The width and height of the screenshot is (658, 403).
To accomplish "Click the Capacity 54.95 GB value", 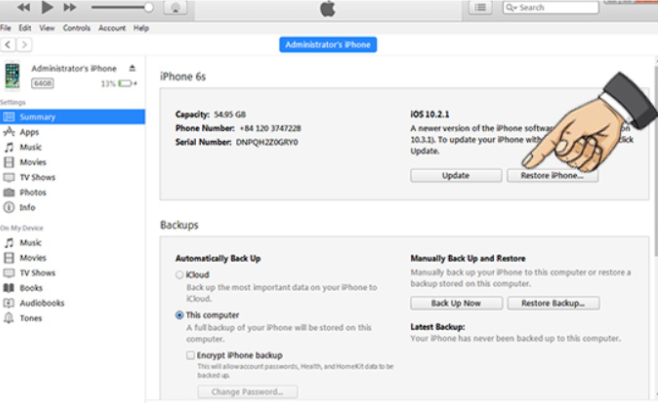I will pos(230,114).
